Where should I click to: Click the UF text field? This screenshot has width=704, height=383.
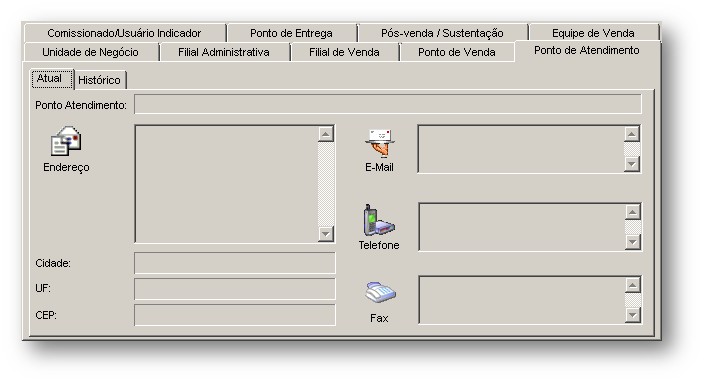(x=235, y=289)
